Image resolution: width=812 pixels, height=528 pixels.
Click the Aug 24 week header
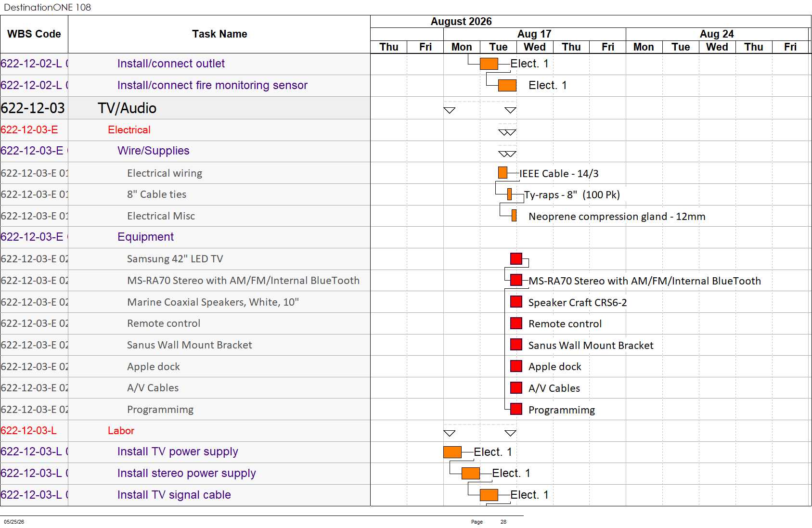click(717, 34)
